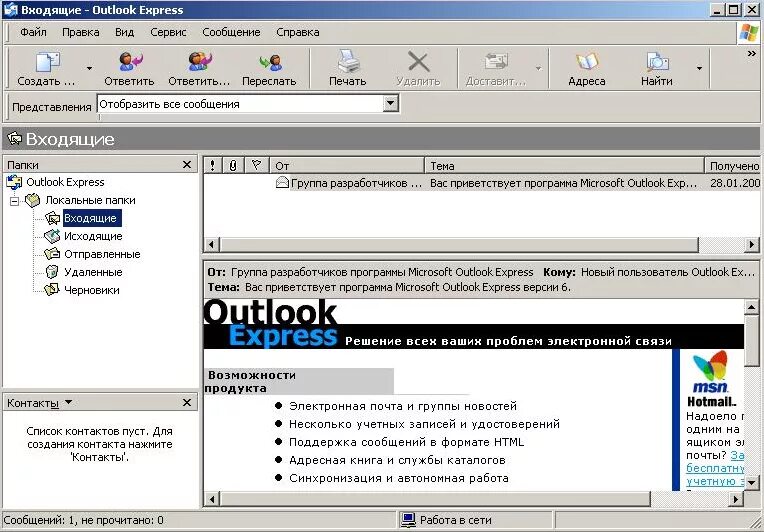Image resolution: width=764 pixels, height=532 pixels.
Task: Collapse the Локальные папки tree node
Action: (x=15, y=200)
